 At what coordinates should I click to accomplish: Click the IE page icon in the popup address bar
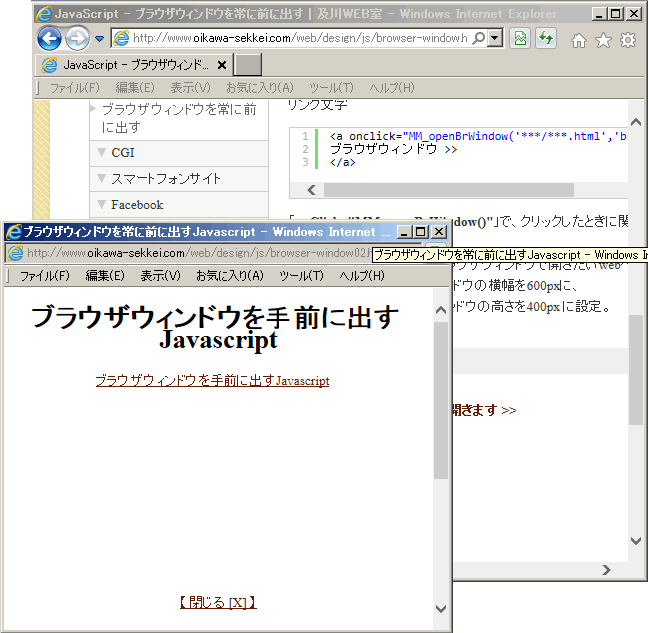pos(16,253)
